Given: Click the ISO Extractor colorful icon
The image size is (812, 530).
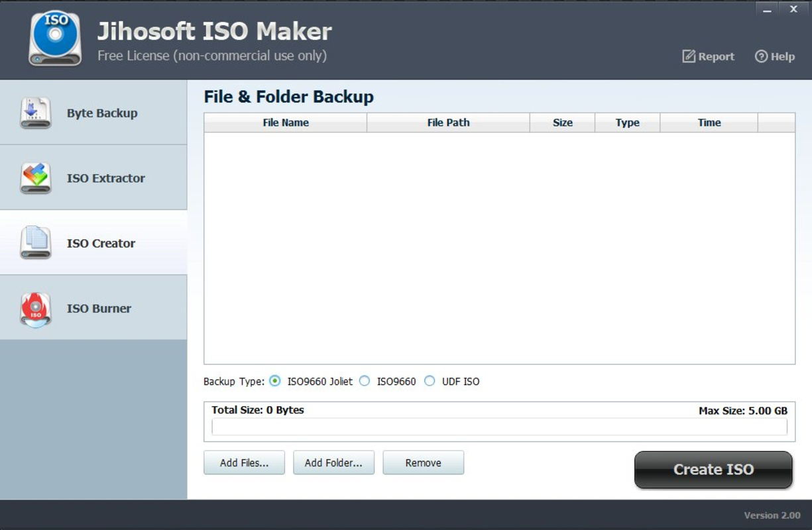Looking at the screenshot, I should coord(35,178).
